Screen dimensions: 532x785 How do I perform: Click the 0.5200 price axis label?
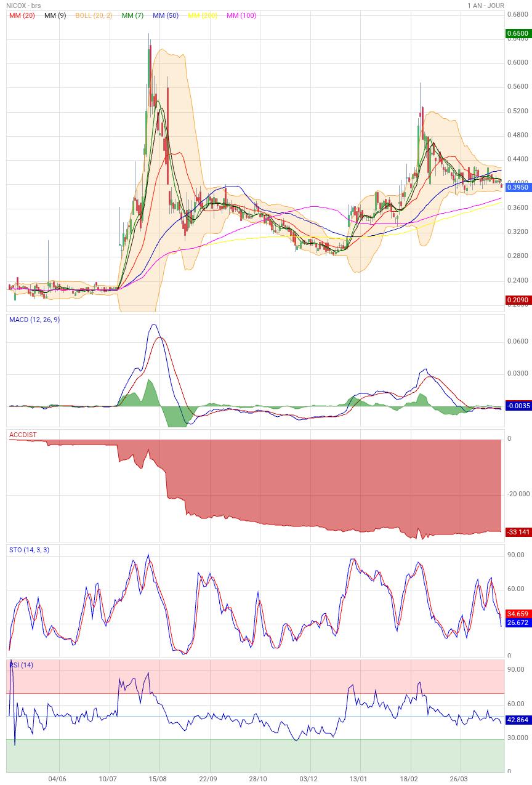pos(518,111)
